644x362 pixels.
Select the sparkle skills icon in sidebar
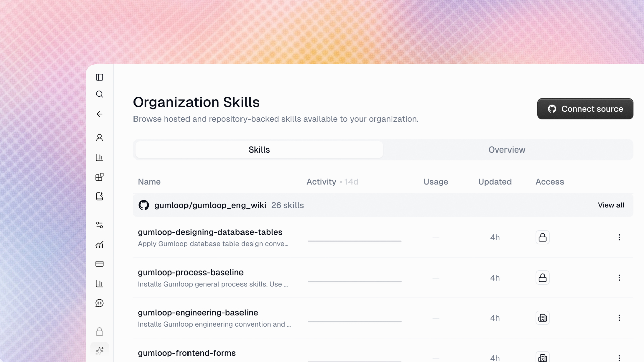[x=100, y=351]
